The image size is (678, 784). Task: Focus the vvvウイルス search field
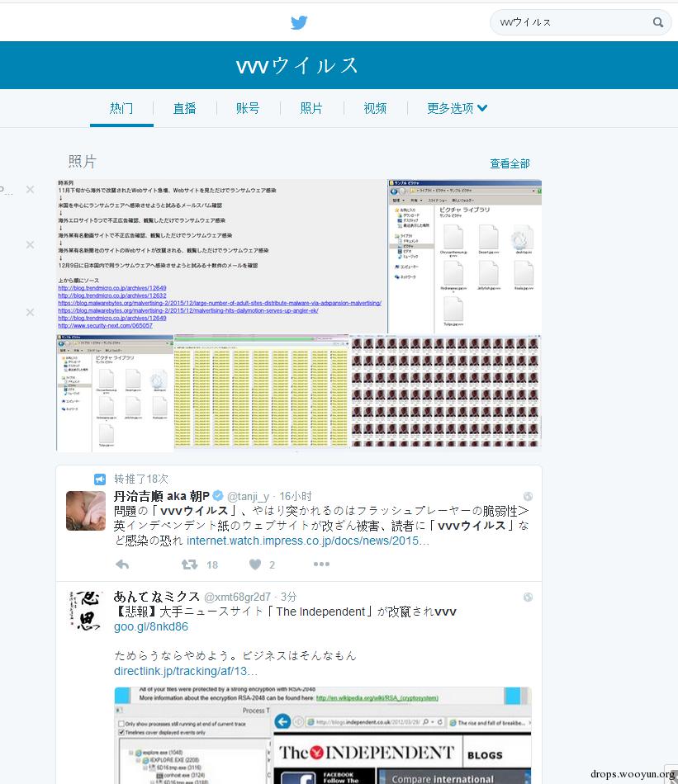click(581, 22)
